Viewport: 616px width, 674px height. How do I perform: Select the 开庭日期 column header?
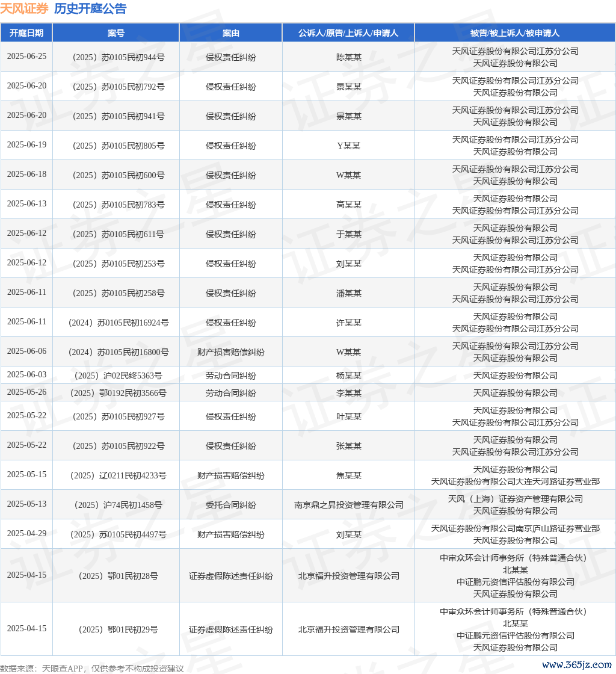[26, 33]
